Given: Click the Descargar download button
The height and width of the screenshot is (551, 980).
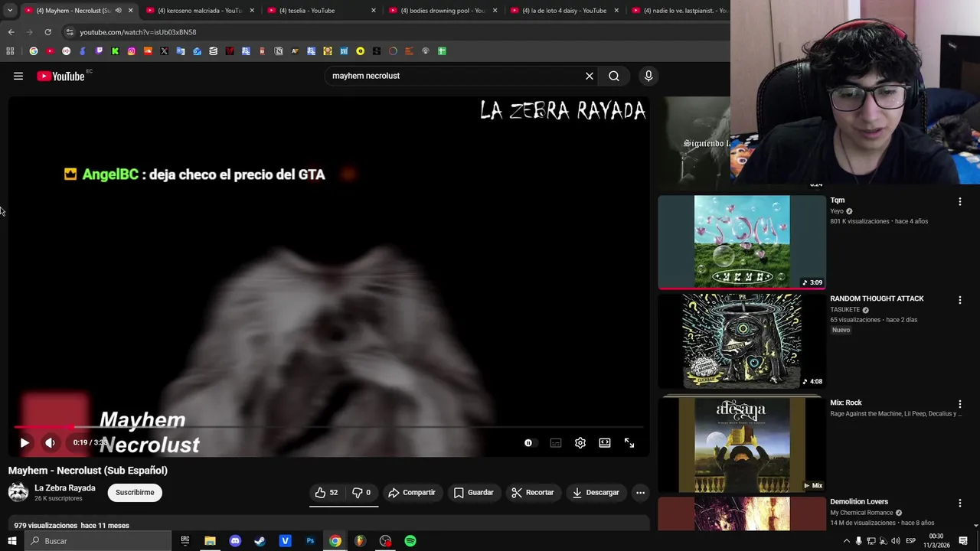Looking at the screenshot, I should click(x=596, y=492).
